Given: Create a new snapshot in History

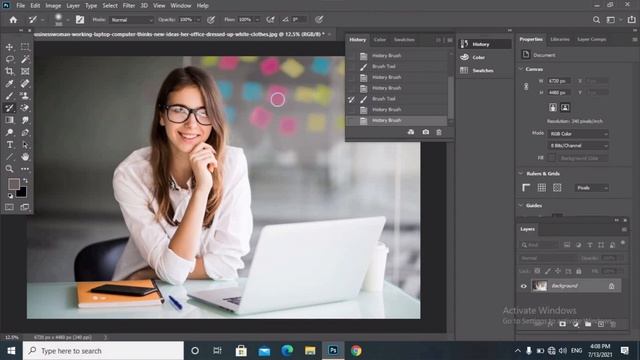Looking at the screenshot, I should [426, 132].
